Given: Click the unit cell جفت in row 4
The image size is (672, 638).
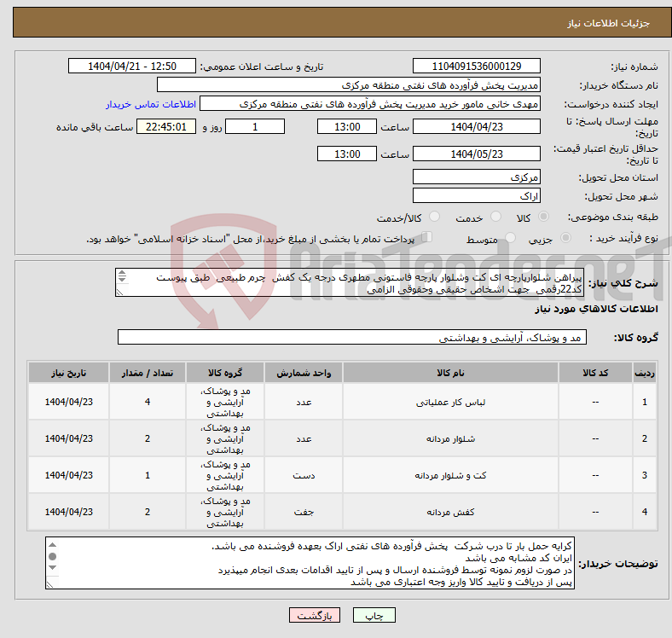Looking at the screenshot, I should point(304,512).
